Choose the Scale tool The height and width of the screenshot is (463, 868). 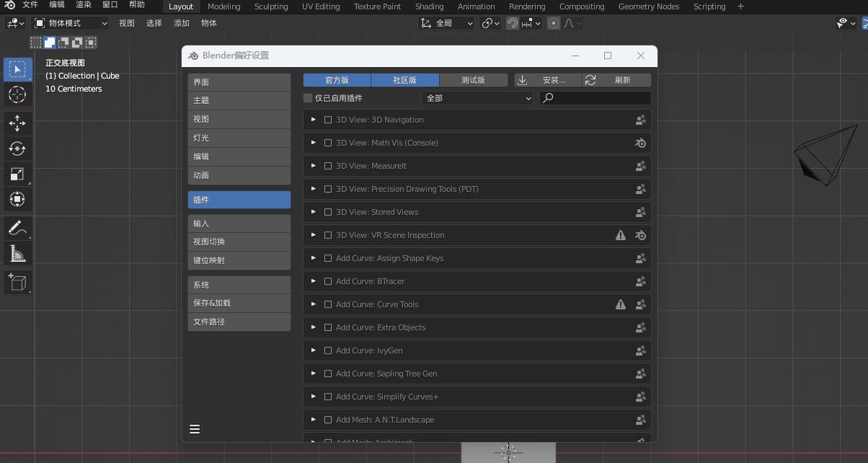17,174
